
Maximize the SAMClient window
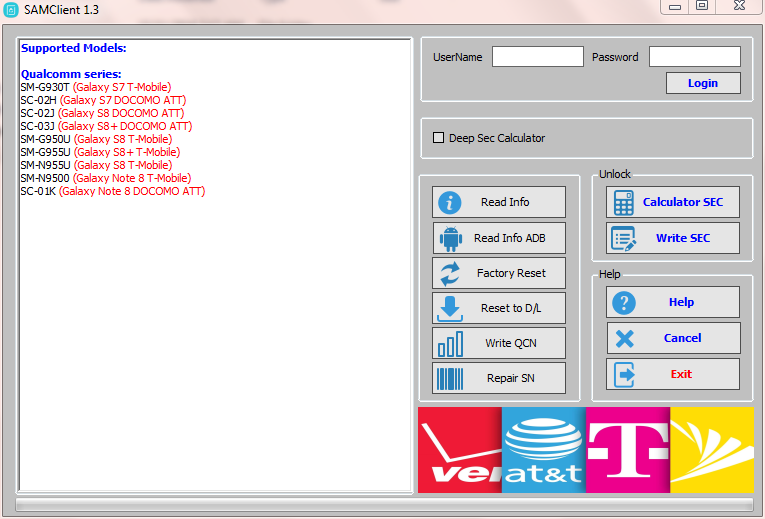[702, 6]
